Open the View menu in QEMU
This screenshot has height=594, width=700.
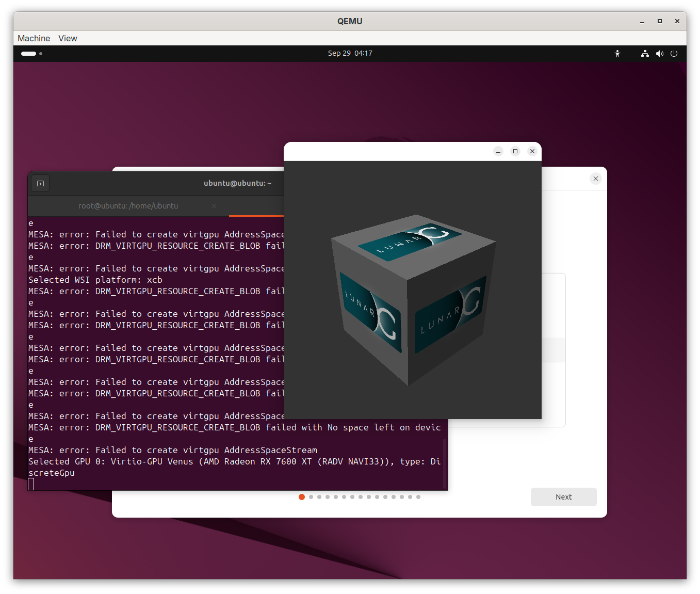[68, 38]
